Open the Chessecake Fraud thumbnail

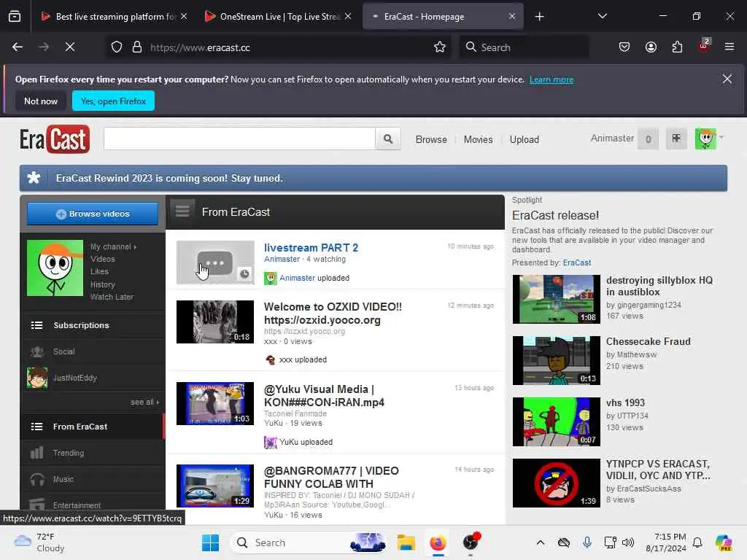tap(556, 360)
